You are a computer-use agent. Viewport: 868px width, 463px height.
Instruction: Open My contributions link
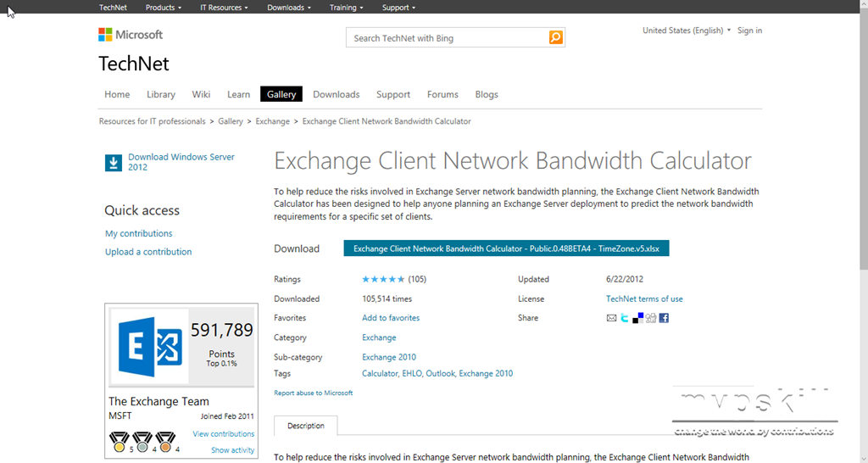(138, 233)
